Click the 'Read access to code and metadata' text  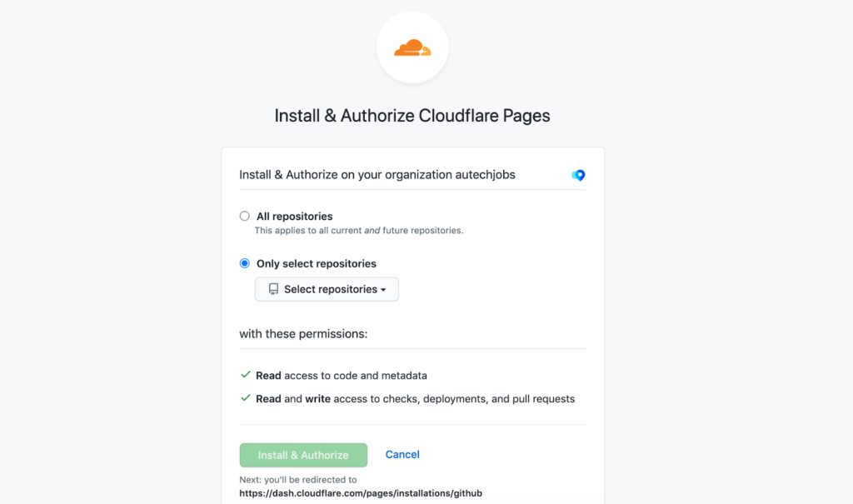(341, 376)
